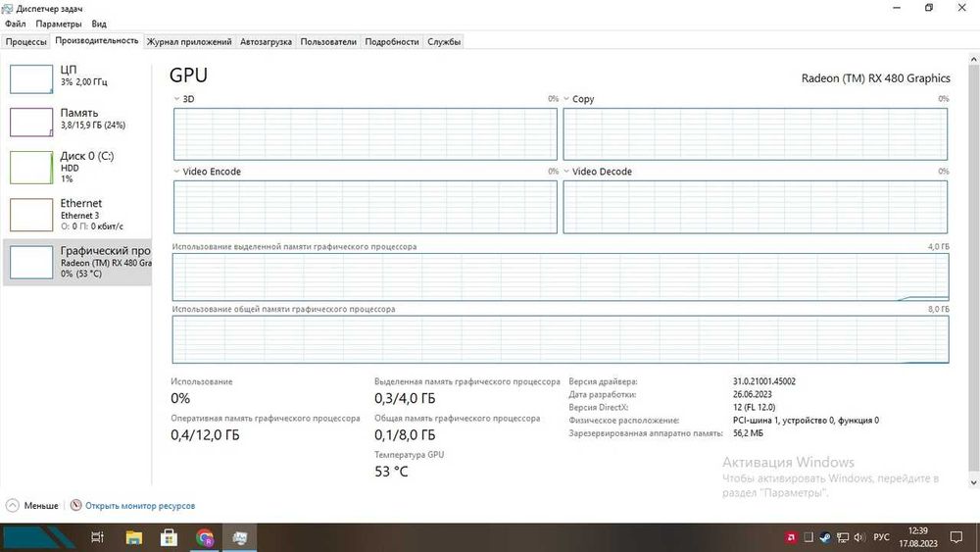Open Microsoft Store from the taskbar
The image size is (980, 552).
click(x=169, y=537)
